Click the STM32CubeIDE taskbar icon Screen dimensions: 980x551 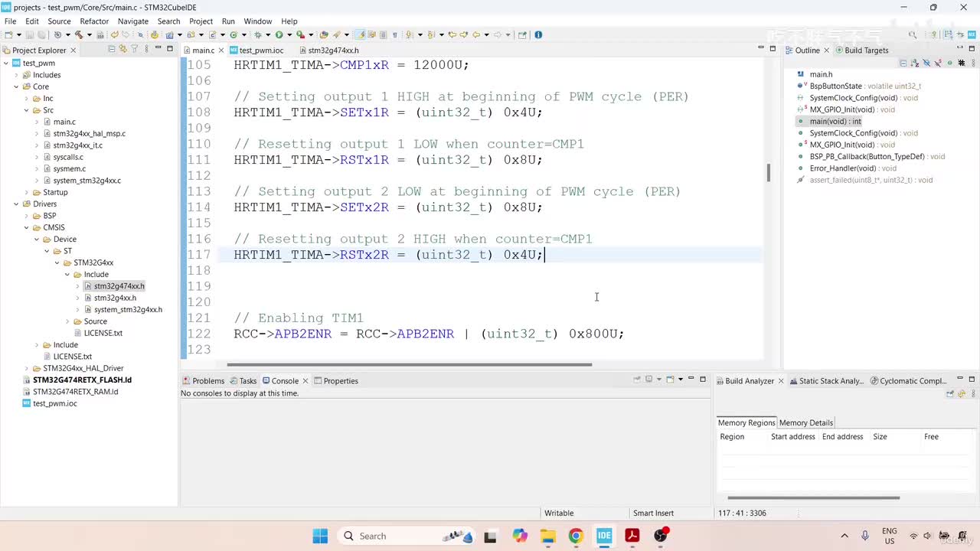tap(604, 536)
